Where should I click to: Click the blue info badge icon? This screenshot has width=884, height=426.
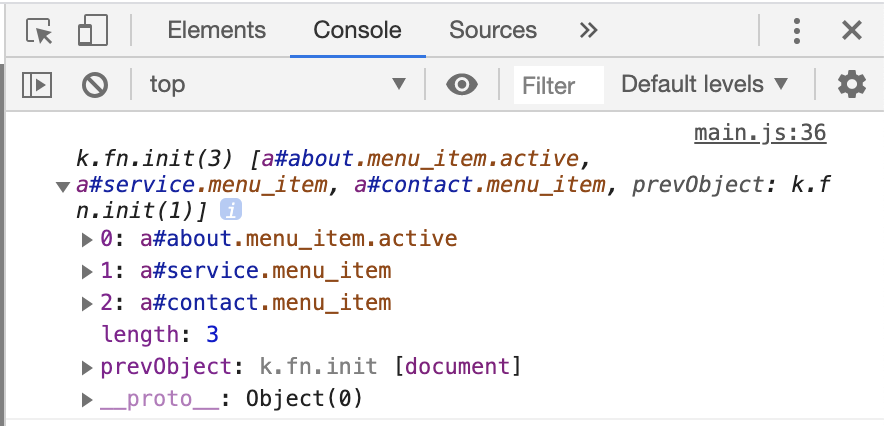pyautogui.click(x=230, y=211)
